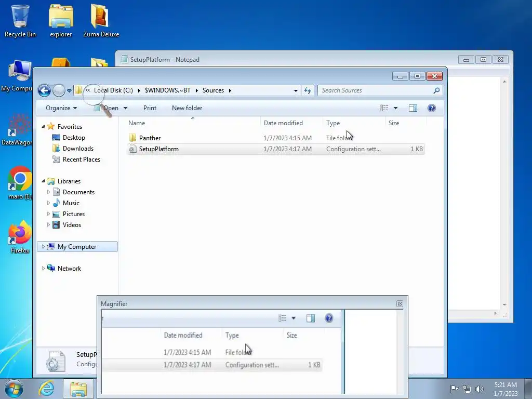Select Libraries in the navigation pane

[x=69, y=181]
